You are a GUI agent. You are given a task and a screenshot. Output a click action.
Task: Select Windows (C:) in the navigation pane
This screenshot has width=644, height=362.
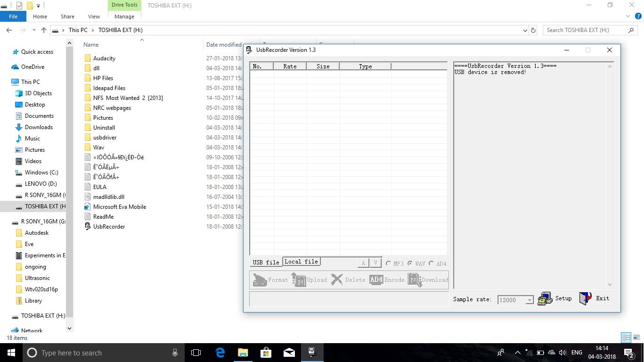pos(41,173)
